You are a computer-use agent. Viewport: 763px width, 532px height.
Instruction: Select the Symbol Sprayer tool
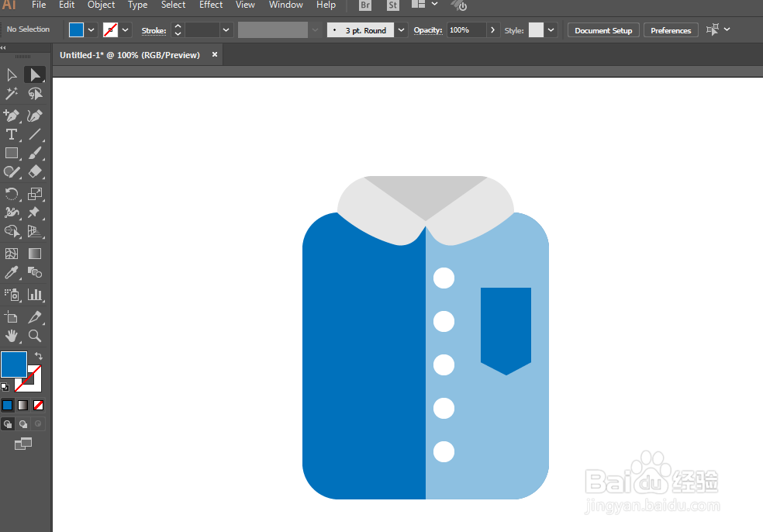click(12, 295)
